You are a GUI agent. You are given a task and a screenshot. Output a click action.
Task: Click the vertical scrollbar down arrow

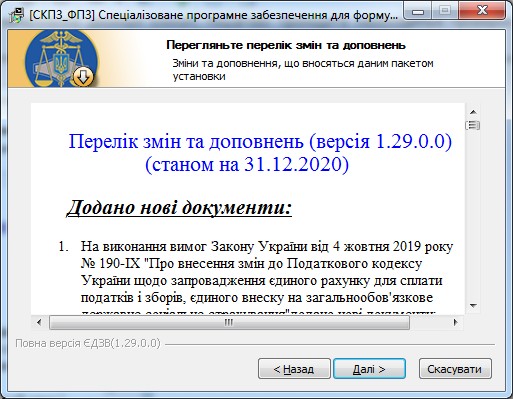(473, 305)
